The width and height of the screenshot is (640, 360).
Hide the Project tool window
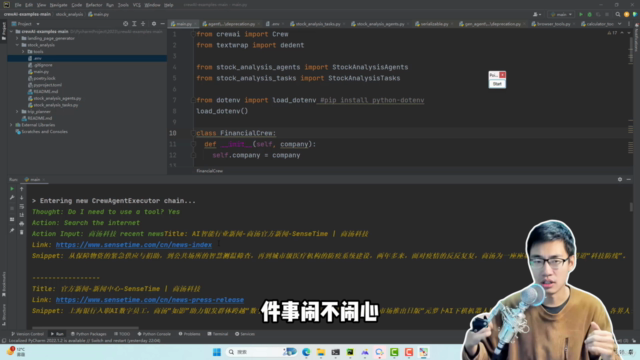coord(162,24)
